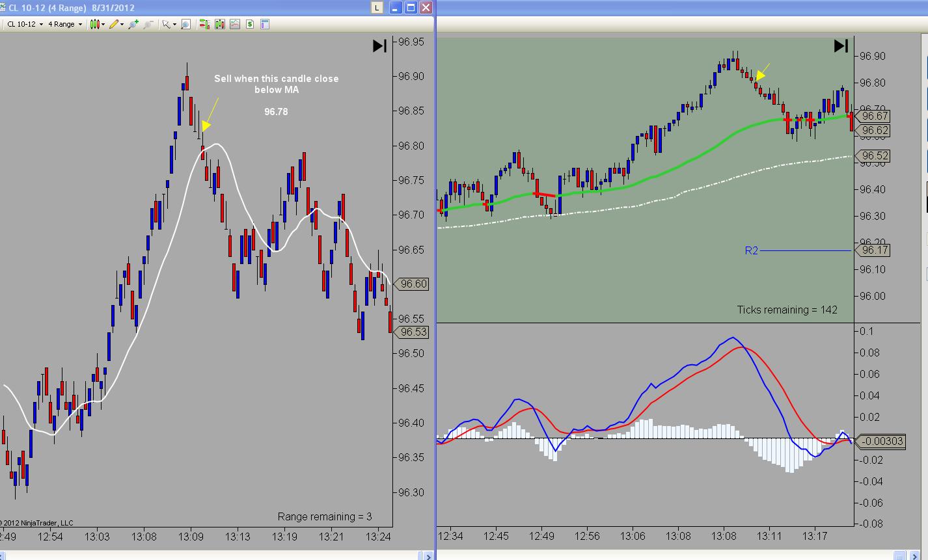The width and height of the screenshot is (928, 560).
Task: Click the 'Range remaining = 3' label
Action: coord(325,516)
